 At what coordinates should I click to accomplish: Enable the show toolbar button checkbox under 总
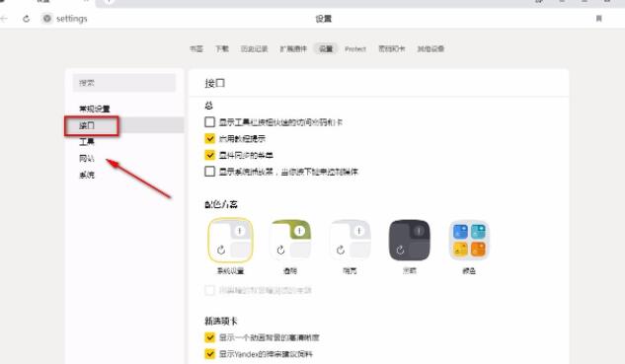click(x=209, y=122)
